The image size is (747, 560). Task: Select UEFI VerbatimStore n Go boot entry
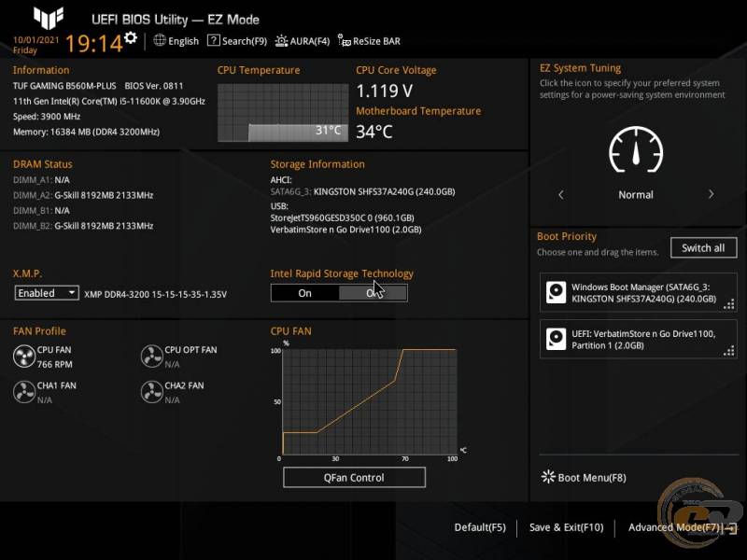pos(638,339)
